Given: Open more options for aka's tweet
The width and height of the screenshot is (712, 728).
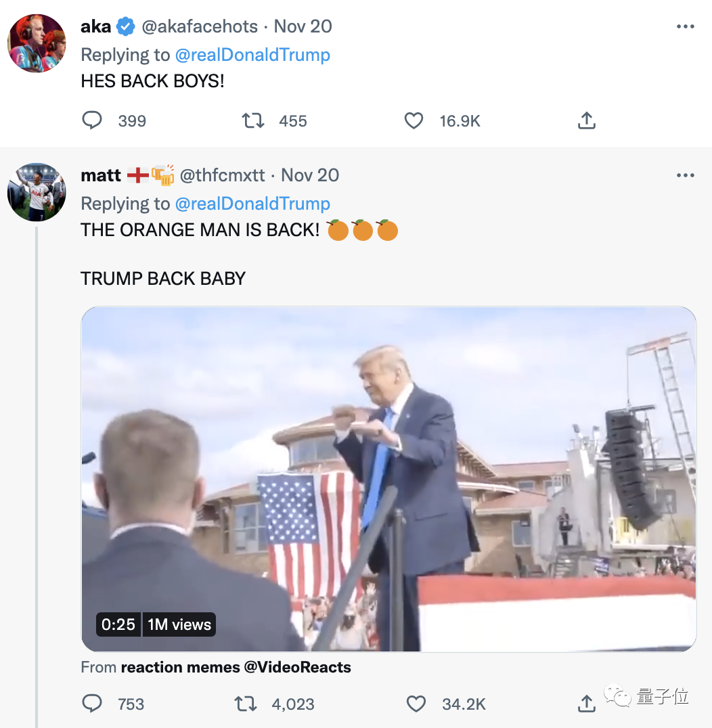Looking at the screenshot, I should [x=685, y=27].
